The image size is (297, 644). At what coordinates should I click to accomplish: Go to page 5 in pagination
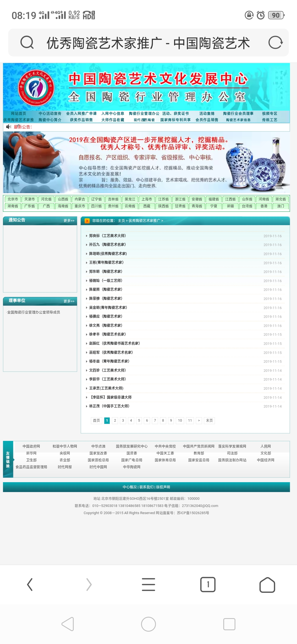point(139,421)
